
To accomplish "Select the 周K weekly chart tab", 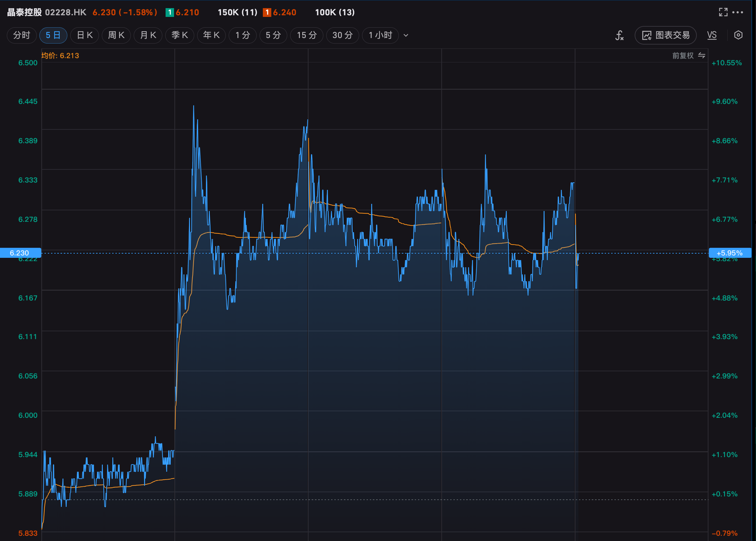I will (x=116, y=35).
